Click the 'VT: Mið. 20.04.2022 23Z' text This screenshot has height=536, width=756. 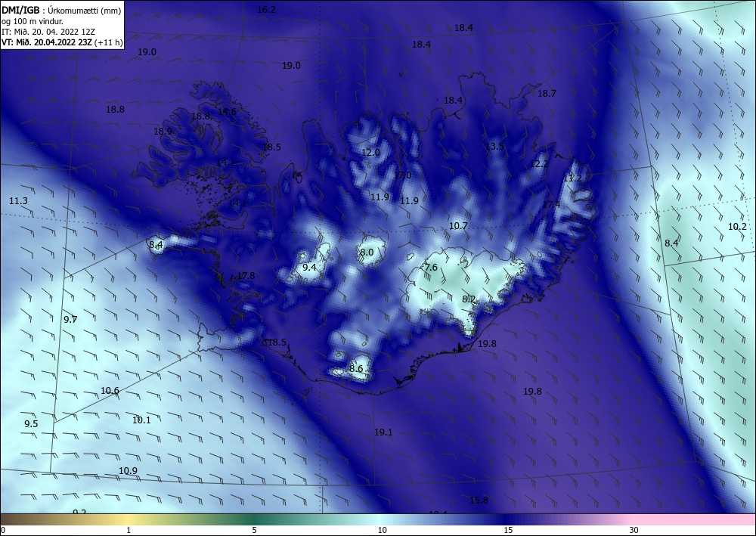tap(47, 42)
